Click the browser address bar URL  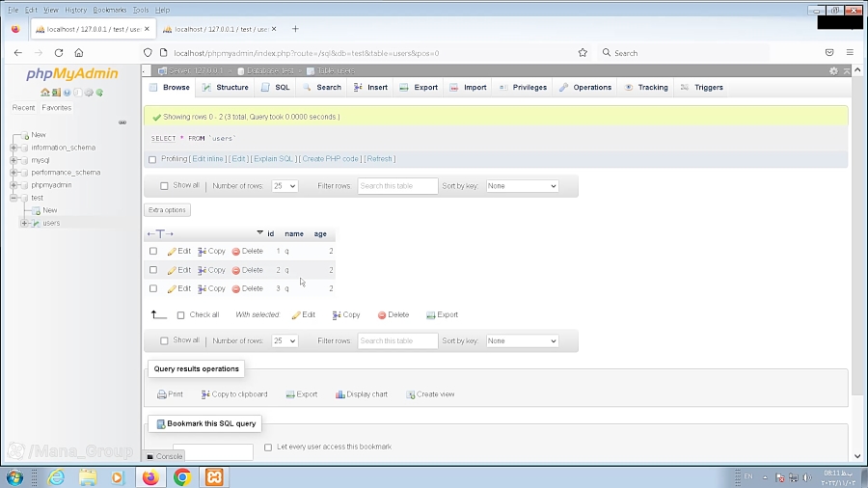(x=306, y=53)
